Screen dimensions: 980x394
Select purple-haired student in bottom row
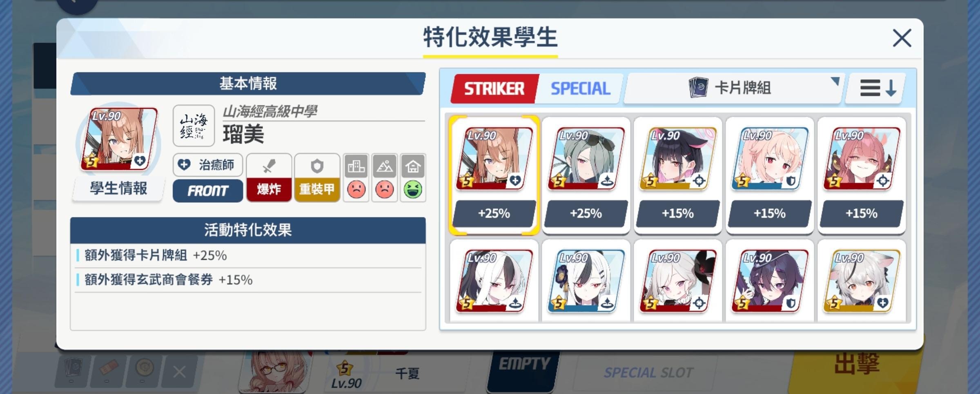click(770, 281)
